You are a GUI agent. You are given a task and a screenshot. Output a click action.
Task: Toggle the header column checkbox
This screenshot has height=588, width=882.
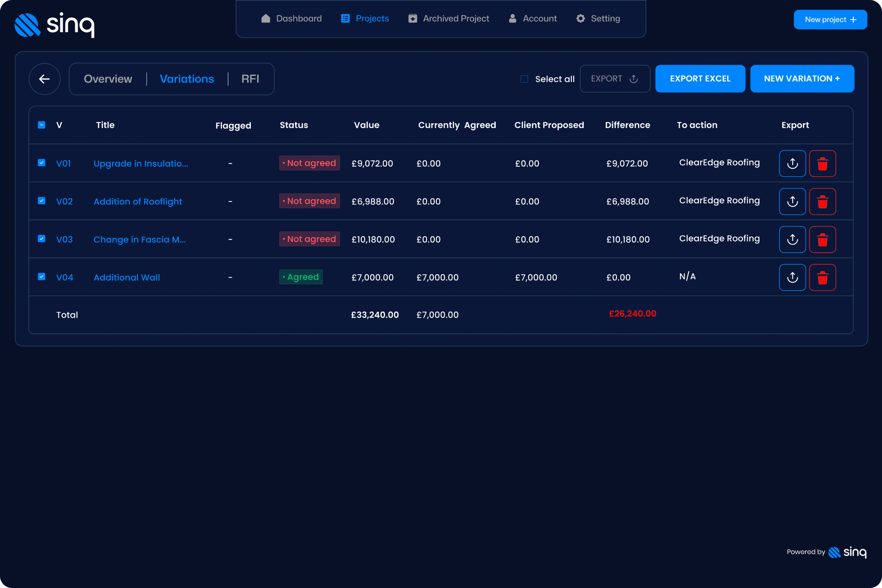[x=41, y=125]
